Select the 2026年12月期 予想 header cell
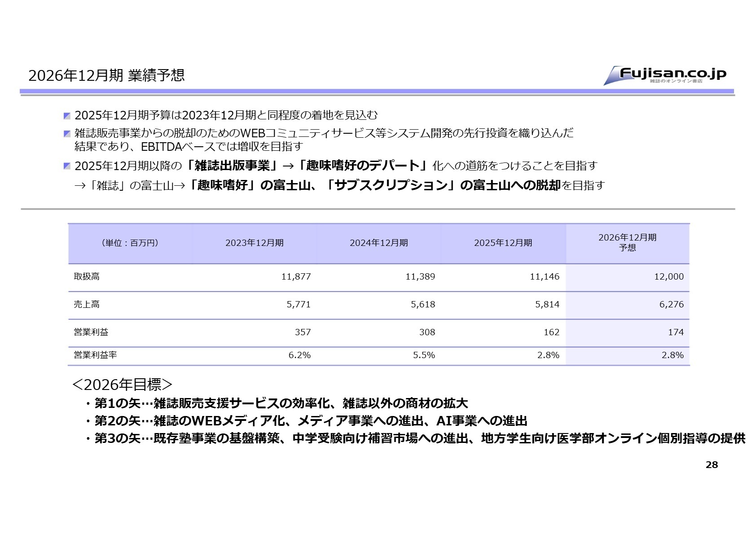Screen dimensions: 756x534 (627, 242)
